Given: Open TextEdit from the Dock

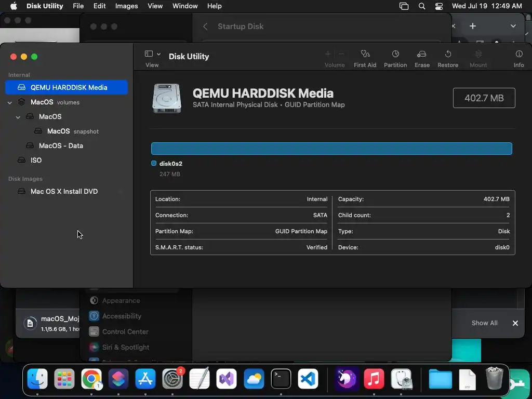Looking at the screenshot, I should click(x=199, y=379).
